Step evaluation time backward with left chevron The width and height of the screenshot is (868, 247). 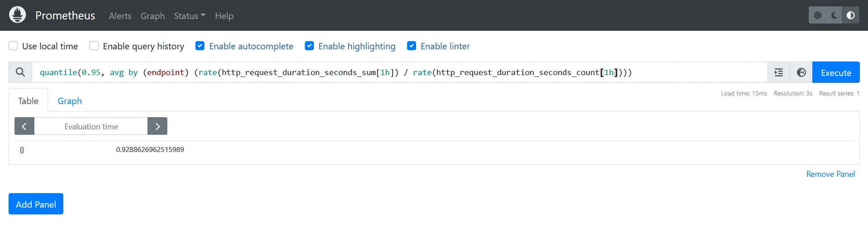[24, 126]
